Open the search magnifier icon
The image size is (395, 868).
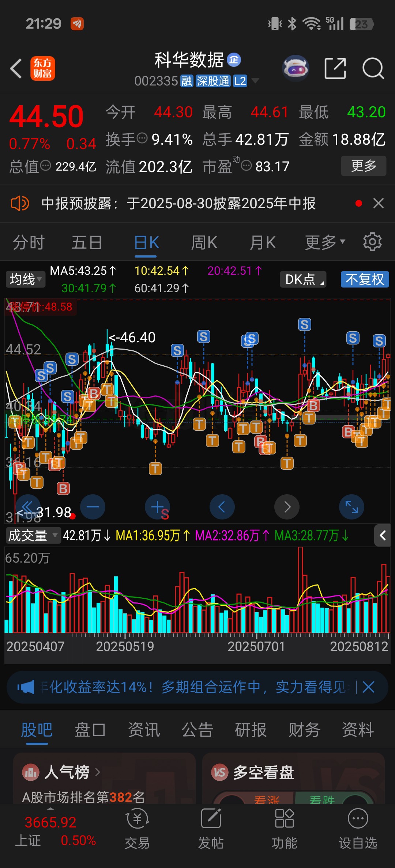point(373,68)
